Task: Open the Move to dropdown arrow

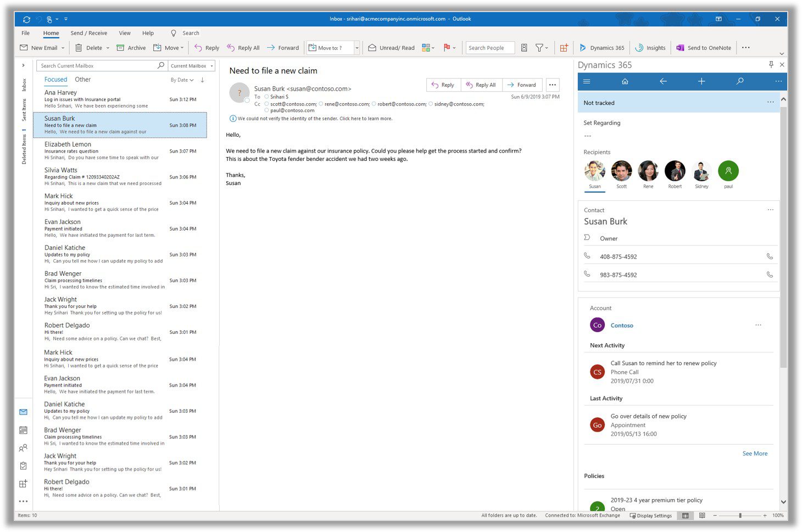Action: pyautogui.click(x=356, y=48)
